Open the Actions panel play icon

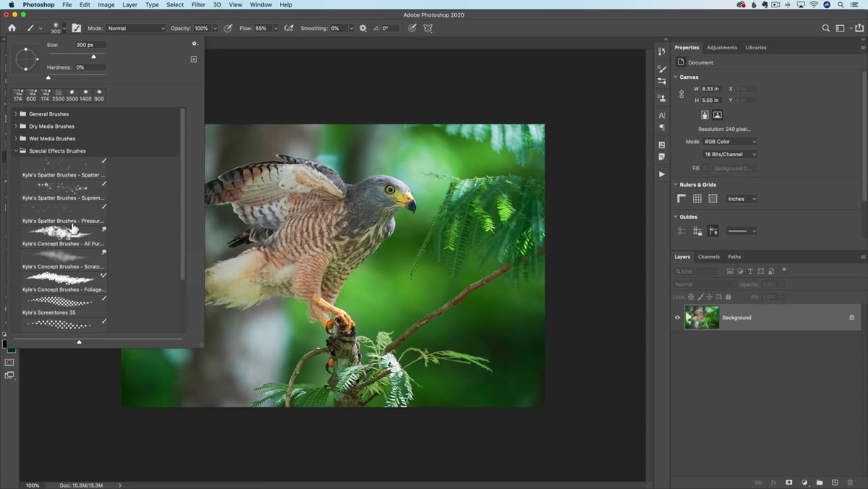coord(662,174)
